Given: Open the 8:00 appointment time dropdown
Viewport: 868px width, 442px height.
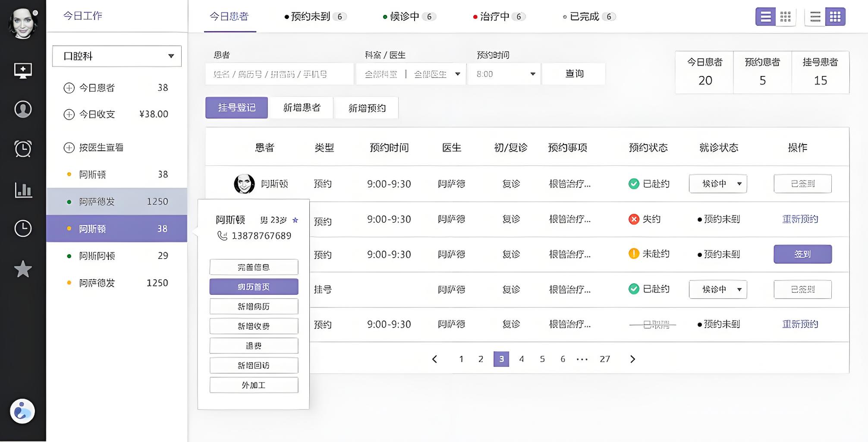Looking at the screenshot, I should (503, 73).
